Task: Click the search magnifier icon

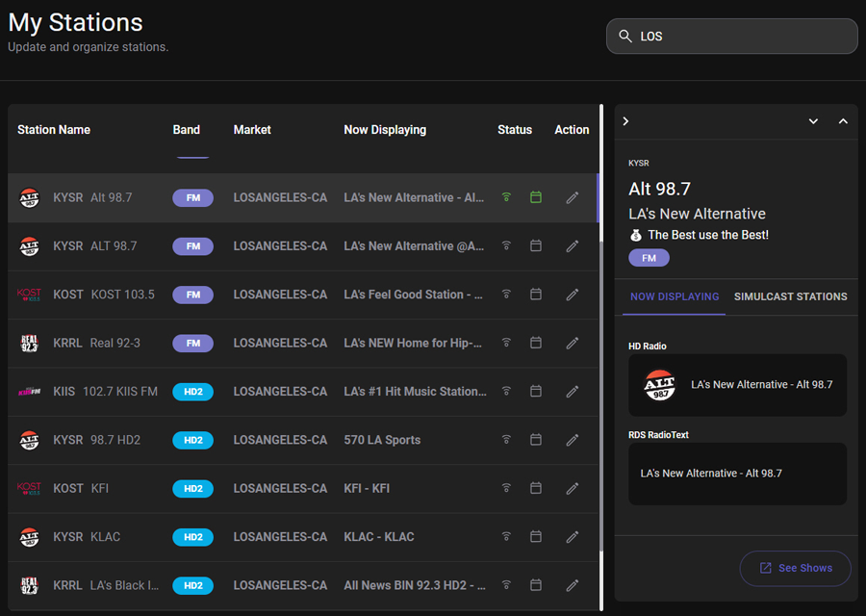Action: (625, 36)
